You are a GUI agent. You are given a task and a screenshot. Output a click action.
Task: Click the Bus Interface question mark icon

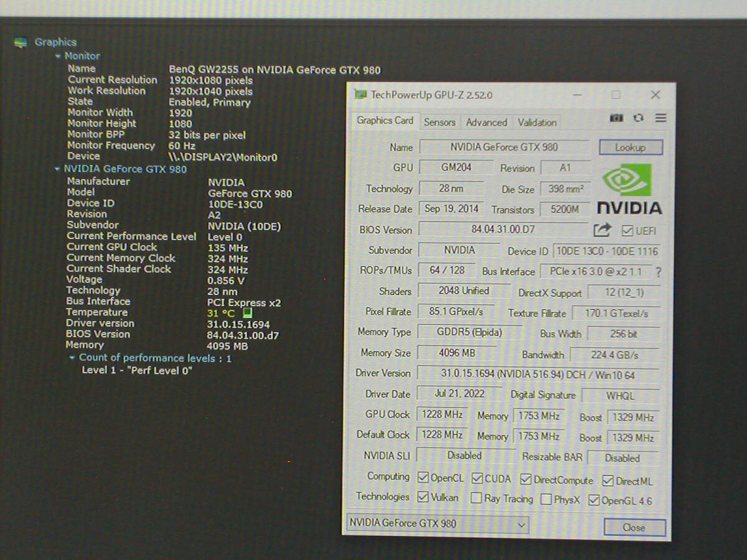tap(659, 273)
